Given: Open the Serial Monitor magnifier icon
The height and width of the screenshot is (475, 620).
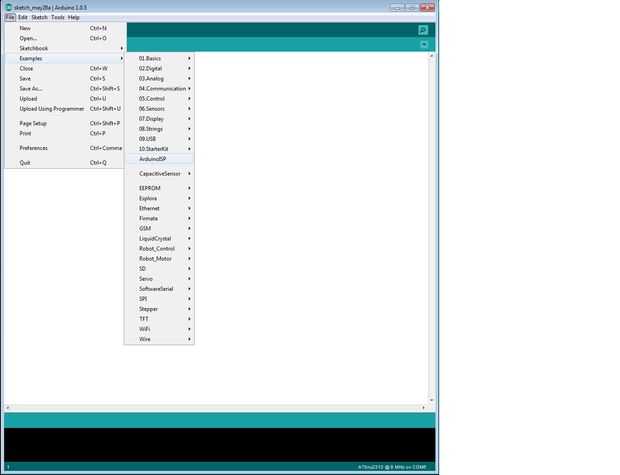Looking at the screenshot, I should [x=423, y=30].
